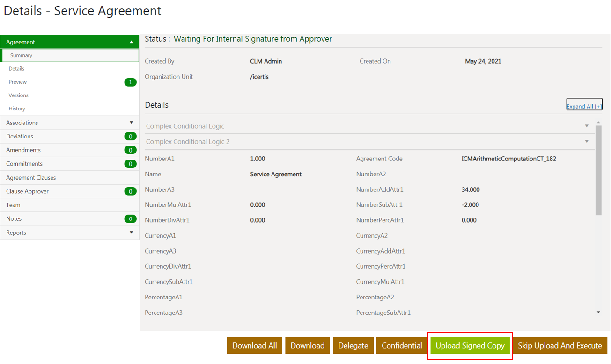Click the Notes count badge
Screen dimensions: 611x364
click(130, 219)
